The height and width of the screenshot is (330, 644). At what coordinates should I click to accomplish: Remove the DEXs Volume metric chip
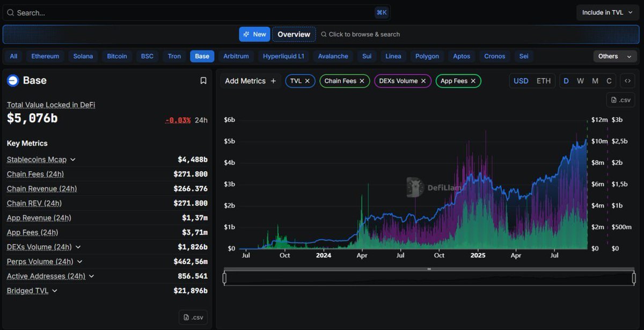tap(423, 81)
